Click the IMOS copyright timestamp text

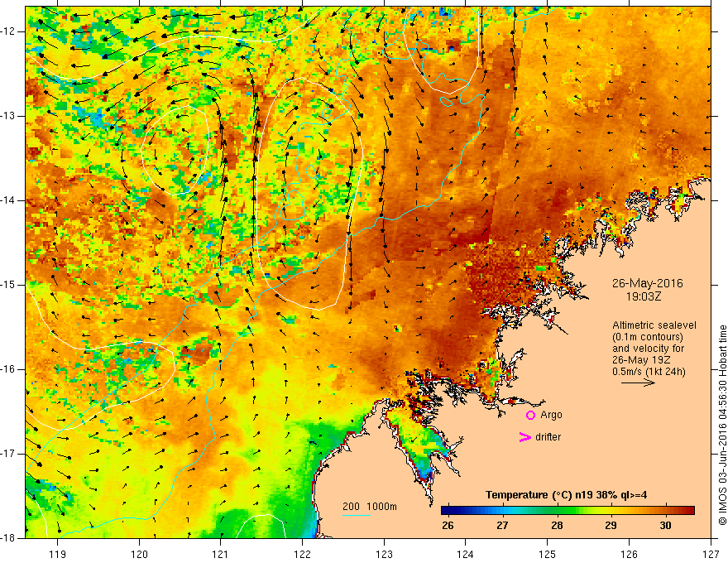pos(722,425)
